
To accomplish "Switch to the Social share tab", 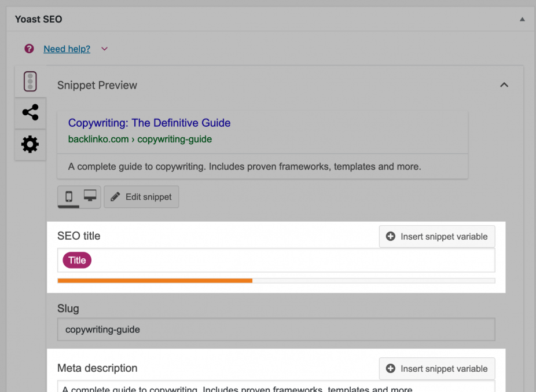I will (30, 112).
